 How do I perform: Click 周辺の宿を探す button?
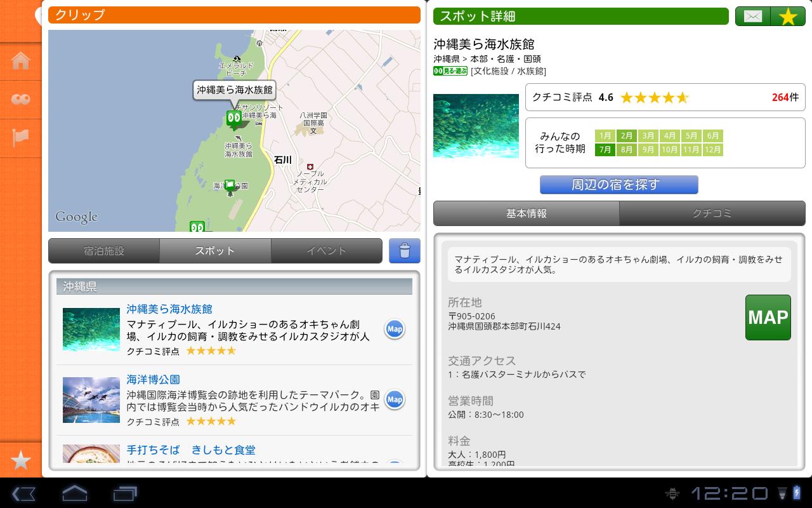(x=619, y=185)
